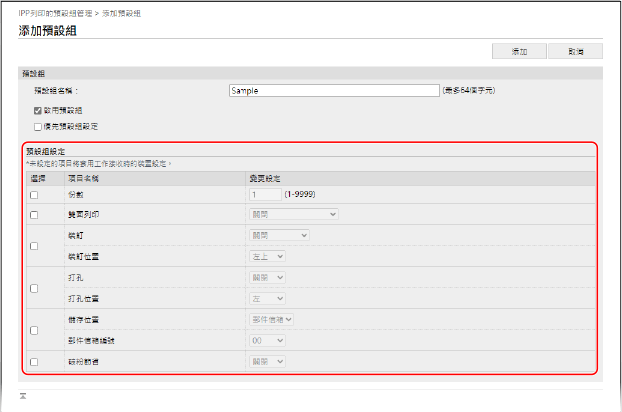This screenshot has height=412, width=622.
Task: Tick the 雙面列印 row checkbox
Action: coord(33,214)
